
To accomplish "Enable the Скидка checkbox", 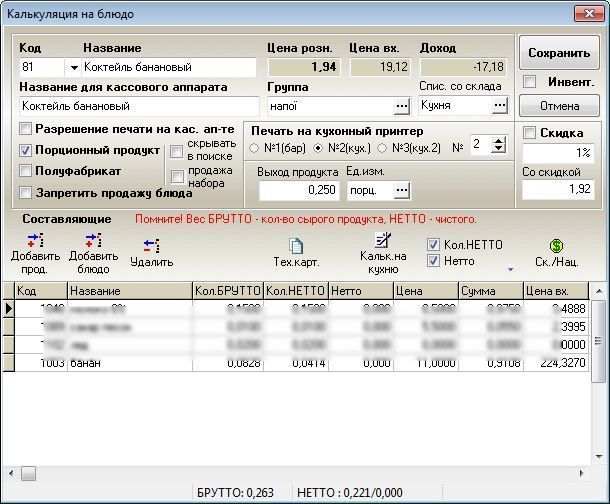I will 529,133.
